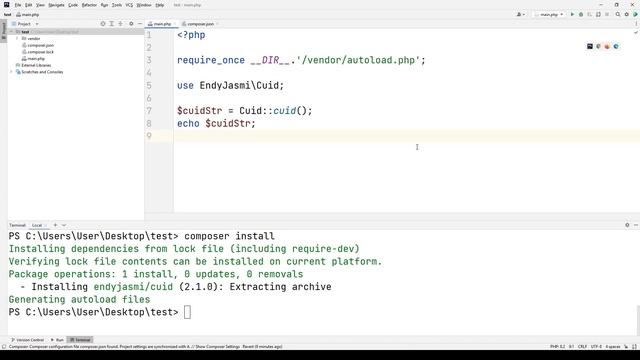Open the View menu
Screen dimensions: 640x360
[40, 5]
